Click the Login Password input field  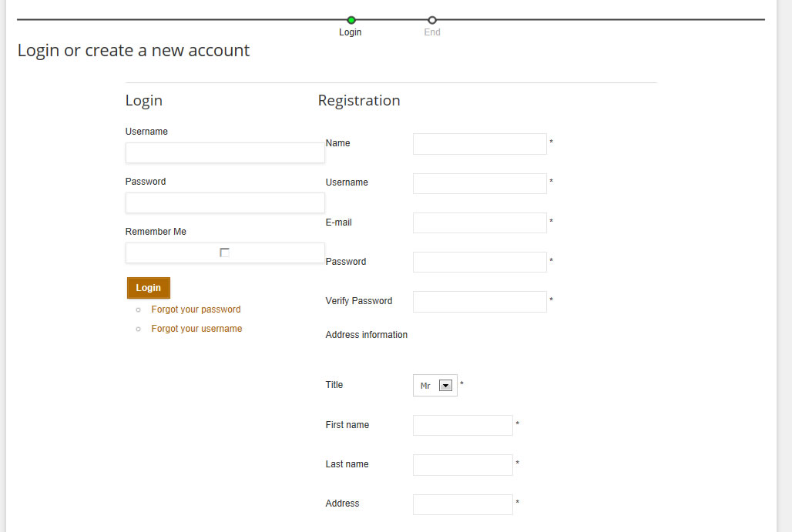coord(225,202)
